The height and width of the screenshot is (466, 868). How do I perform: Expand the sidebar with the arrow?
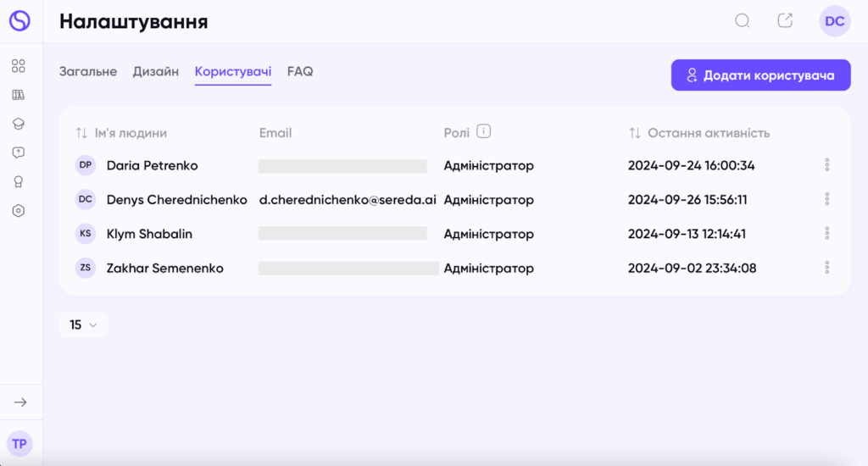point(20,402)
